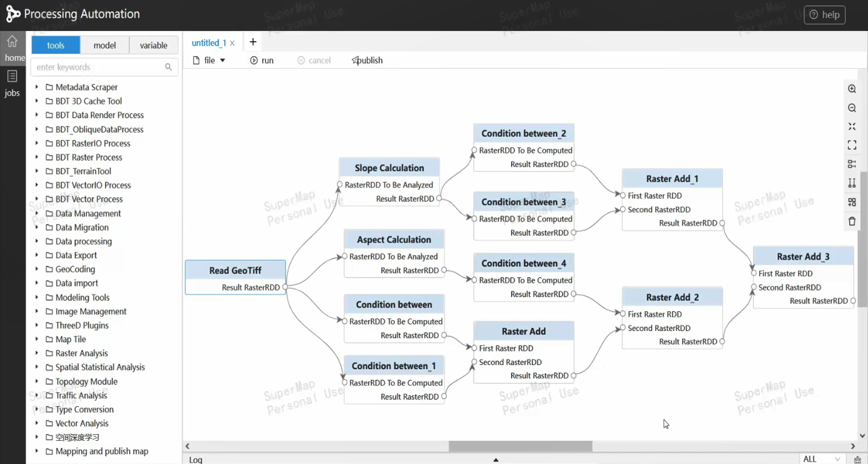This screenshot has height=464, width=868.
Task: Click the trash delete icon
Action: tap(852, 222)
